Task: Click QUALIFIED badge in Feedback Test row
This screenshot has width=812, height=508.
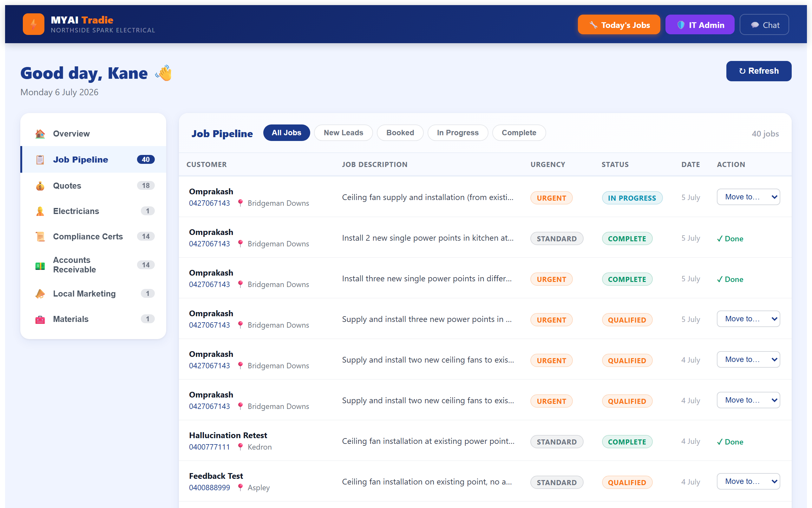Action: (627, 483)
